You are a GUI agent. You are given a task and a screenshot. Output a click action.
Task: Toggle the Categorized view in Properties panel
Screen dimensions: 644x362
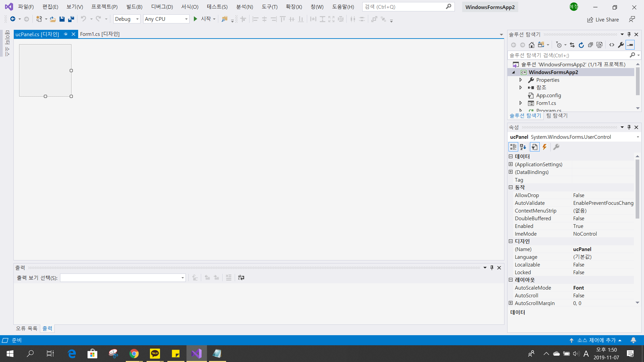[513, 147]
